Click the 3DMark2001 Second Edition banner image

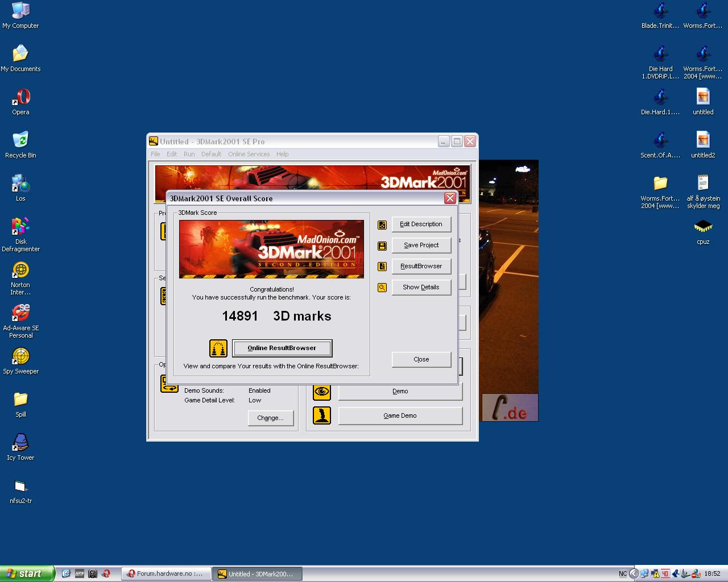coord(271,249)
